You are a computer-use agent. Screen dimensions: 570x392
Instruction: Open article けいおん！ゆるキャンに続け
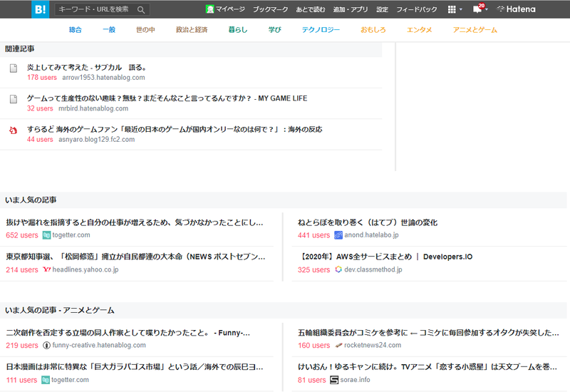tap(427, 367)
